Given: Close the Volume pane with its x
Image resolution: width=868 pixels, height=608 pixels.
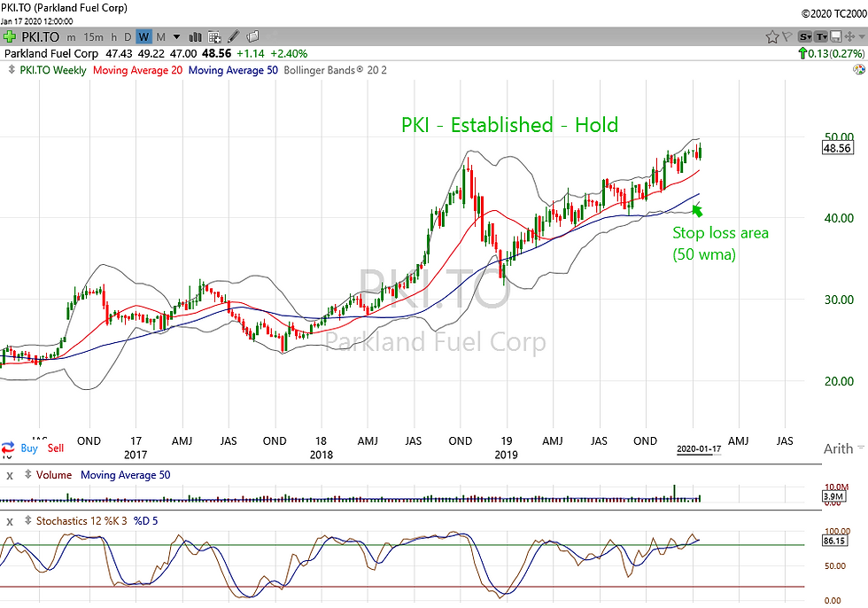Looking at the screenshot, I should tap(10, 476).
